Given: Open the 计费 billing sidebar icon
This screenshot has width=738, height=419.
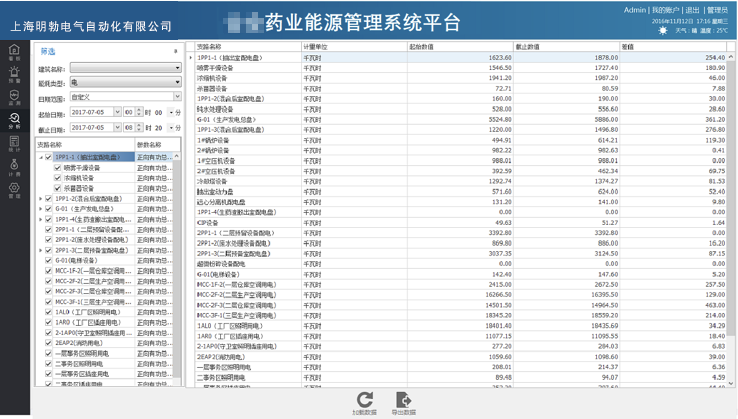Looking at the screenshot, I should pyautogui.click(x=14, y=168).
